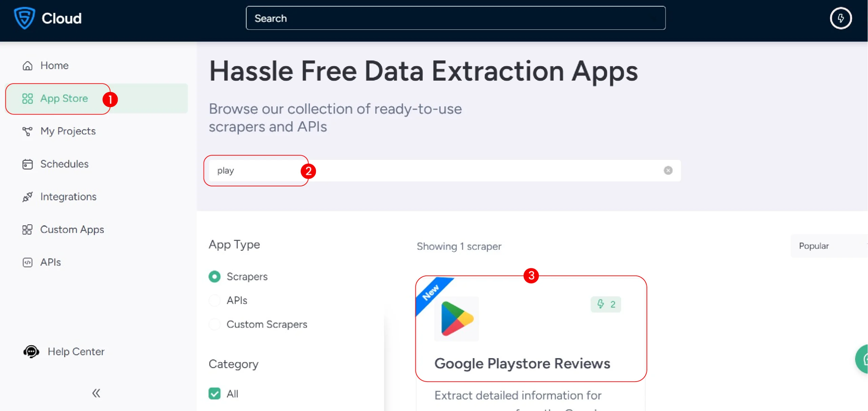Screen dimensions: 868x411
Task: Open the APIs sidebar item
Action: 51,262
